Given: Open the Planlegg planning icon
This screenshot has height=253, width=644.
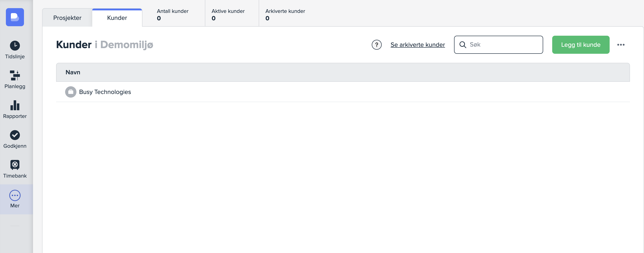Looking at the screenshot, I should click(15, 75).
